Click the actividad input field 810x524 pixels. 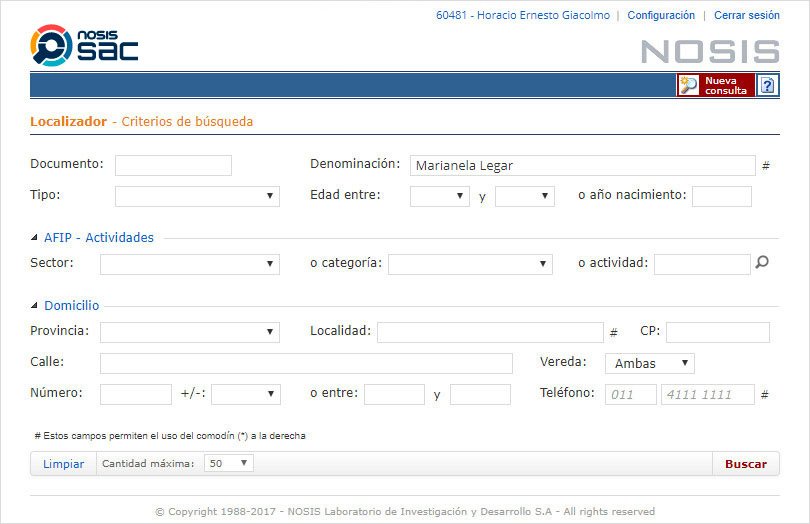pyautogui.click(x=702, y=264)
